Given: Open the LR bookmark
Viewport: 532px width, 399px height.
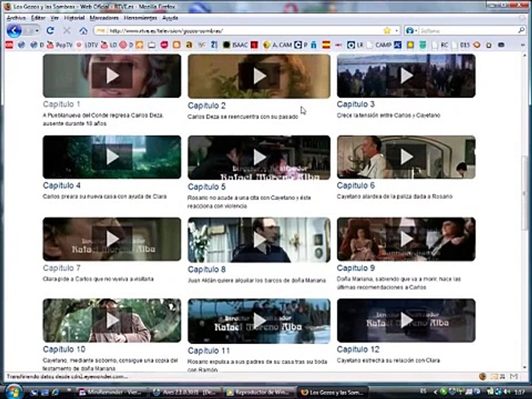Looking at the screenshot, I should (356, 45).
